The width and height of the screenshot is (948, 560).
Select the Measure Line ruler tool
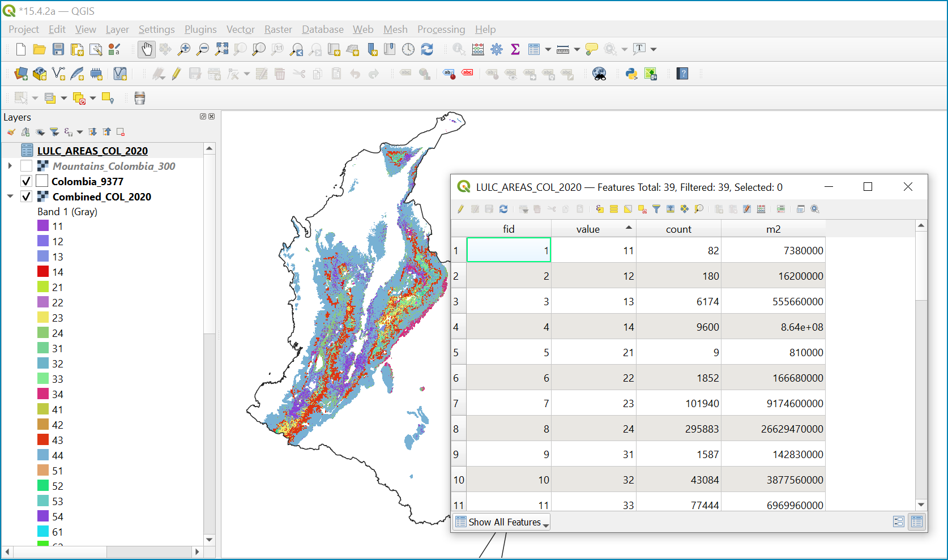[x=563, y=49]
